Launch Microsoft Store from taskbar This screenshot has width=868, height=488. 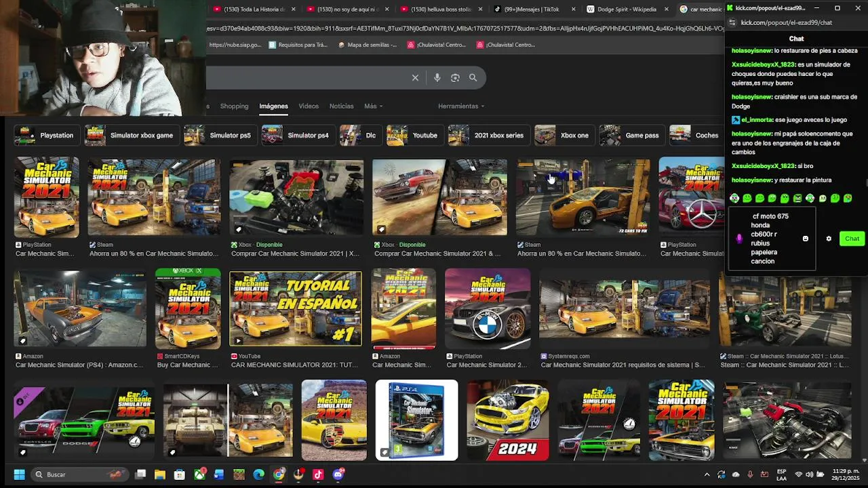180,474
